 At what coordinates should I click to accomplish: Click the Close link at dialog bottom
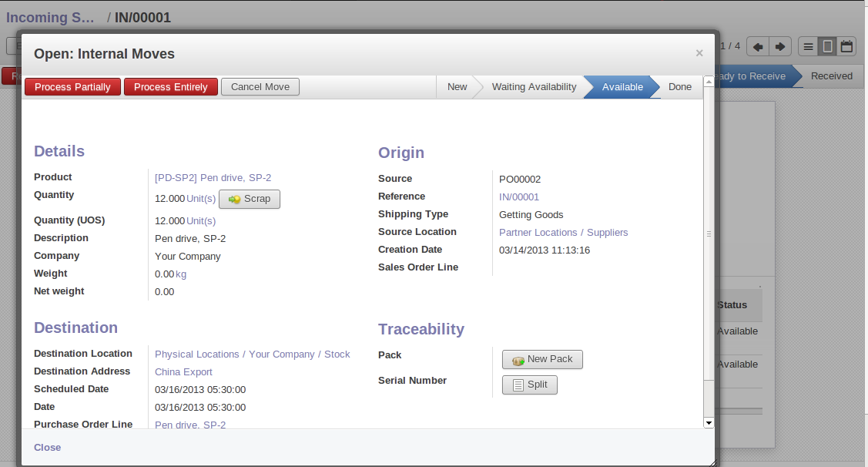pyautogui.click(x=47, y=447)
